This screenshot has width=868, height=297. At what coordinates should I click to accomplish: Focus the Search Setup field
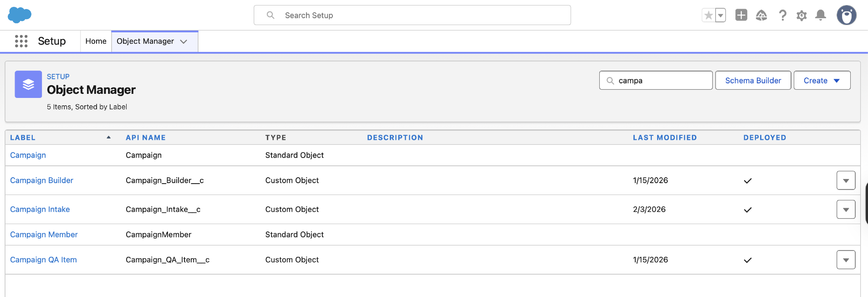pyautogui.click(x=412, y=15)
